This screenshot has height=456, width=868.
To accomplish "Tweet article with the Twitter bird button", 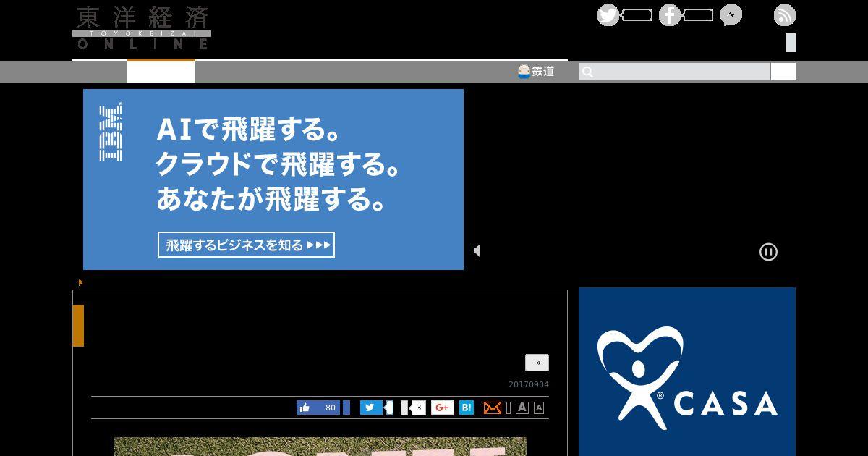I will point(371,408).
